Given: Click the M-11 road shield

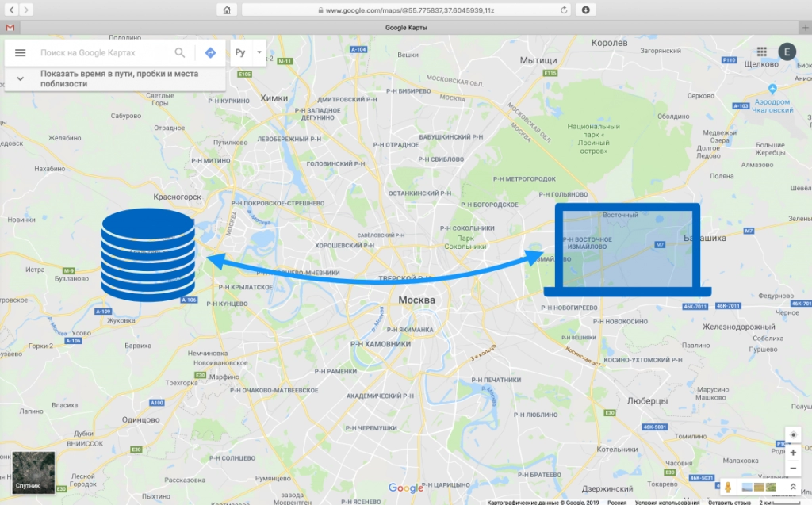Looking at the screenshot, I should click(285, 61).
